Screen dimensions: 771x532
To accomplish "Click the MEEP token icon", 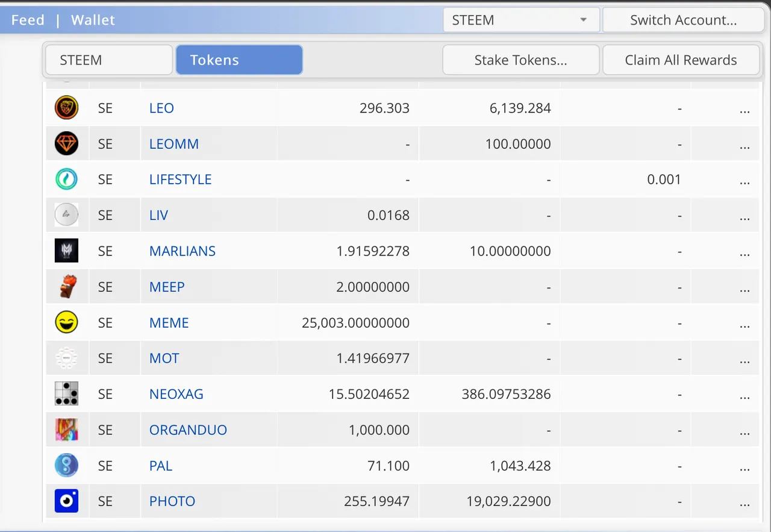I will (x=66, y=287).
